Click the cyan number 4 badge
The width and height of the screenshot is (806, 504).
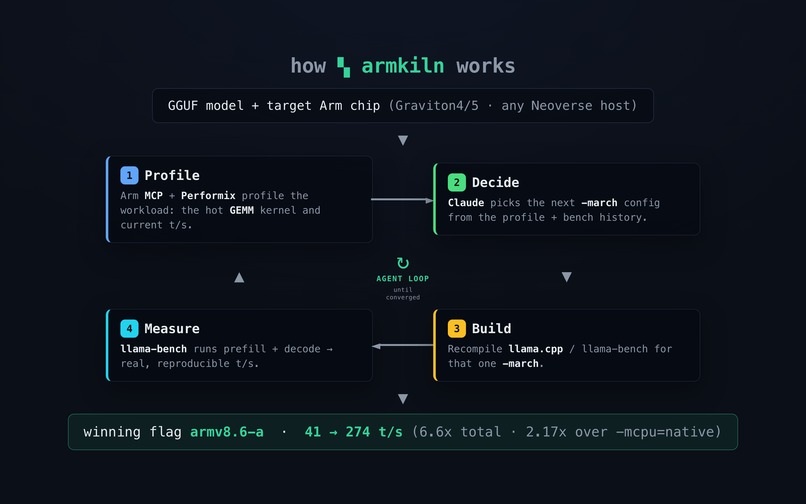[129, 329]
